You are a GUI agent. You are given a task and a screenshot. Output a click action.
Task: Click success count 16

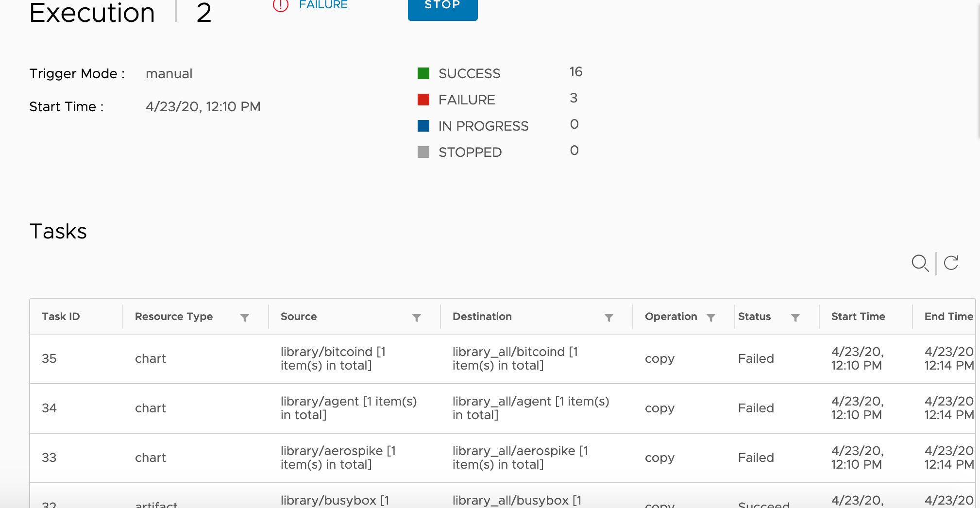pos(576,72)
